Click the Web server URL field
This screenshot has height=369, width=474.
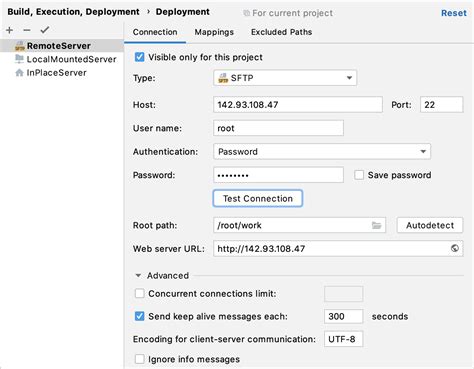(338, 248)
